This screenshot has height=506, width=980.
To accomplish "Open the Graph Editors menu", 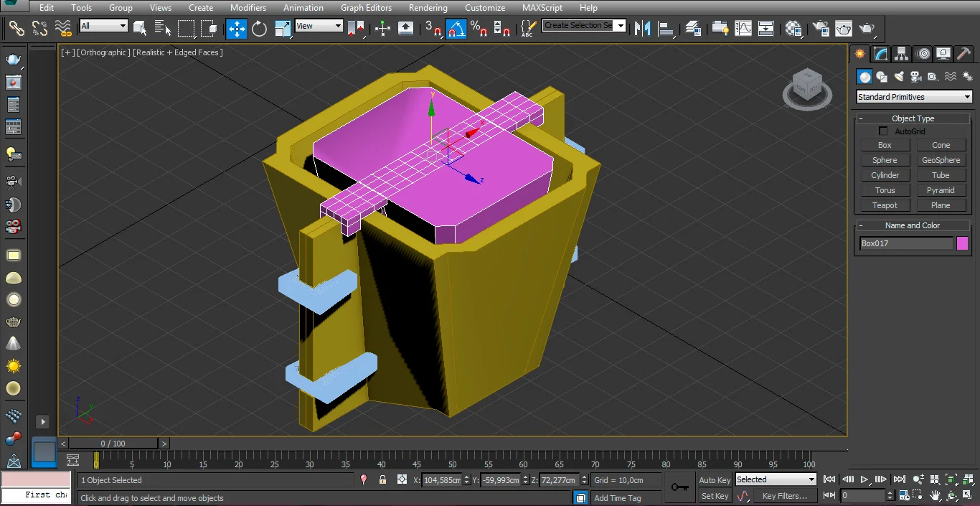I will (366, 8).
